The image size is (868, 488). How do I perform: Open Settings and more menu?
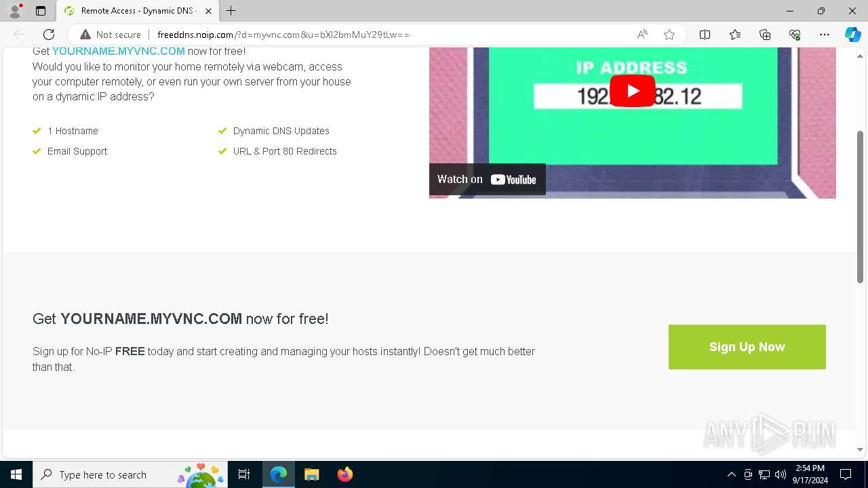coord(825,35)
